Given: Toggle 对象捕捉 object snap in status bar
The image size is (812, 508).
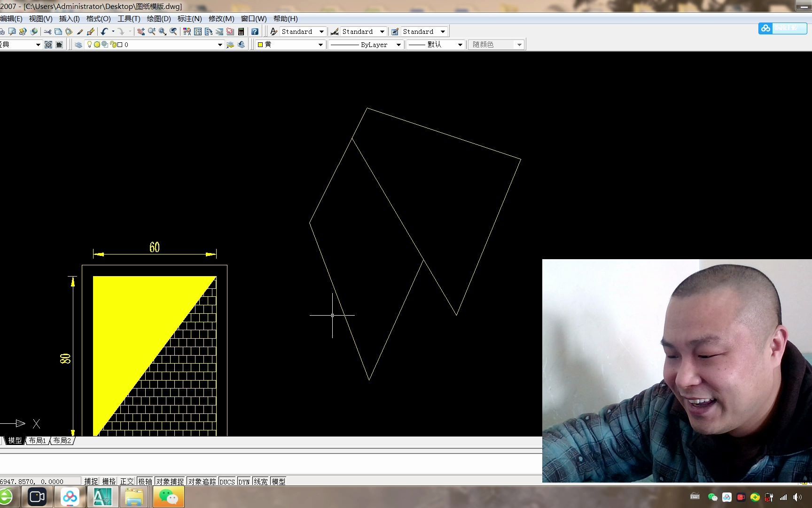Looking at the screenshot, I should (x=170, y=481).
